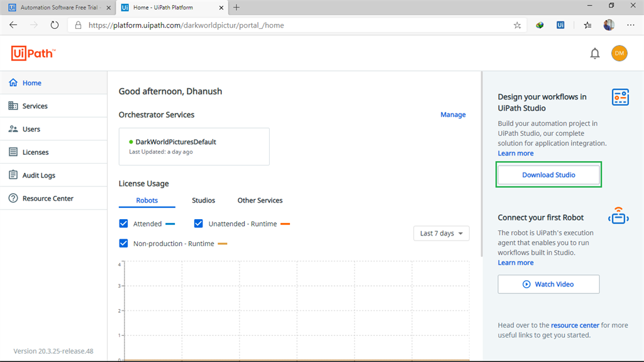Click the Non-production yellow legend line

222,244
